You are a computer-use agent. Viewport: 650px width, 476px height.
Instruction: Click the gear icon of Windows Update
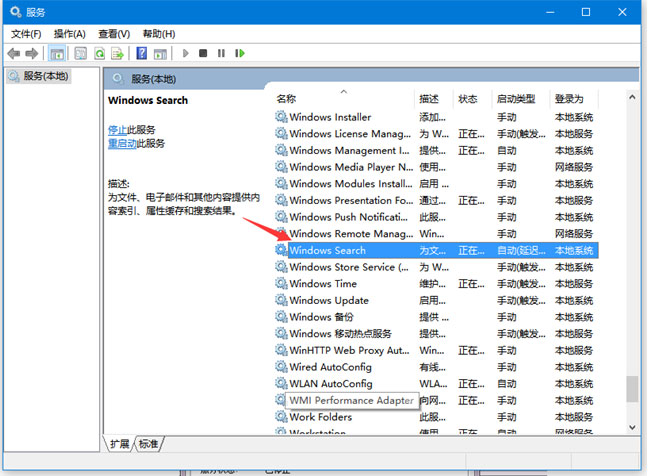[x=281, y=300]
